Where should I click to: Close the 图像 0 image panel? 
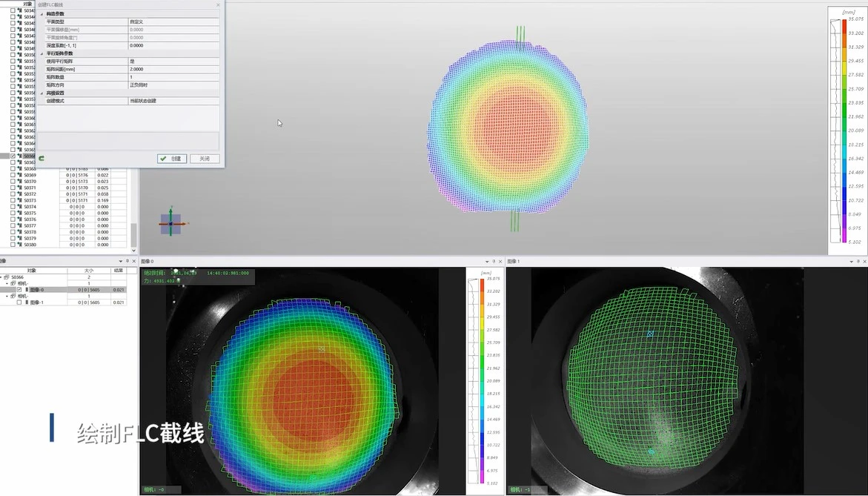pos(500,261)
